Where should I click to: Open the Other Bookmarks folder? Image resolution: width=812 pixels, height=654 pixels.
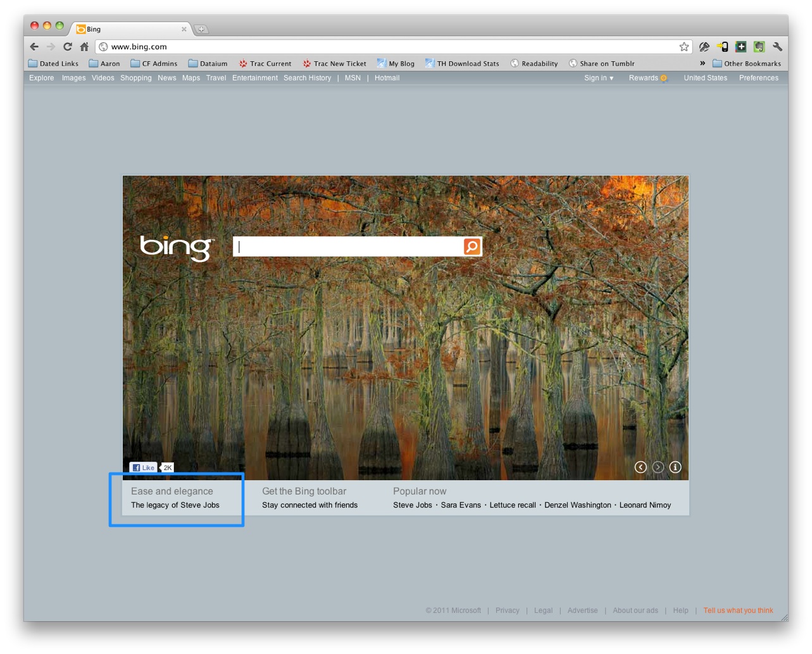(x=747, y=63)
